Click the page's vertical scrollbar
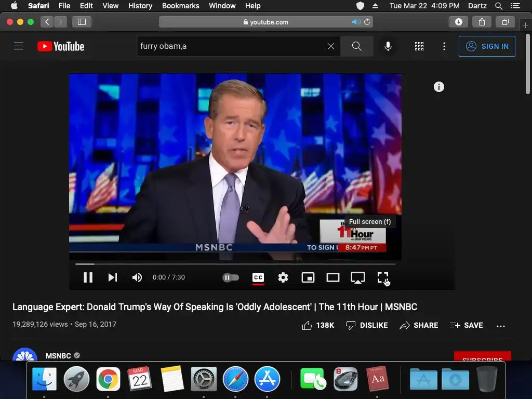The height and width of the screenshot is (399, 532). click(x=528, y=64)
